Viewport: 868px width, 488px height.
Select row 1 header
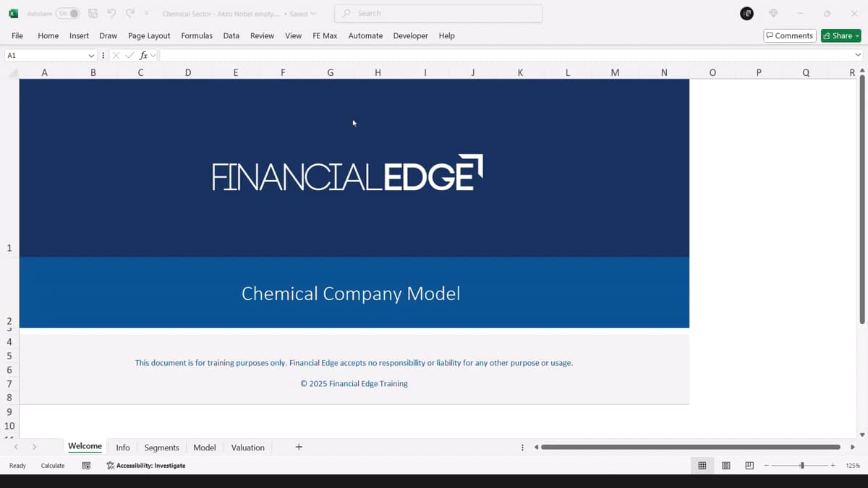[9, 168]
